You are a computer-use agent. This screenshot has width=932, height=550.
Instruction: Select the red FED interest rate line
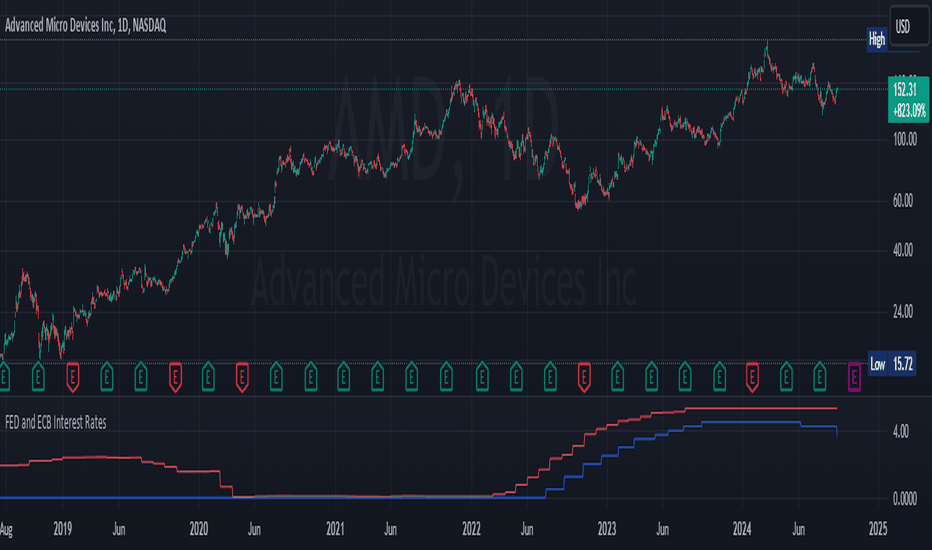(x=761, y=408)
